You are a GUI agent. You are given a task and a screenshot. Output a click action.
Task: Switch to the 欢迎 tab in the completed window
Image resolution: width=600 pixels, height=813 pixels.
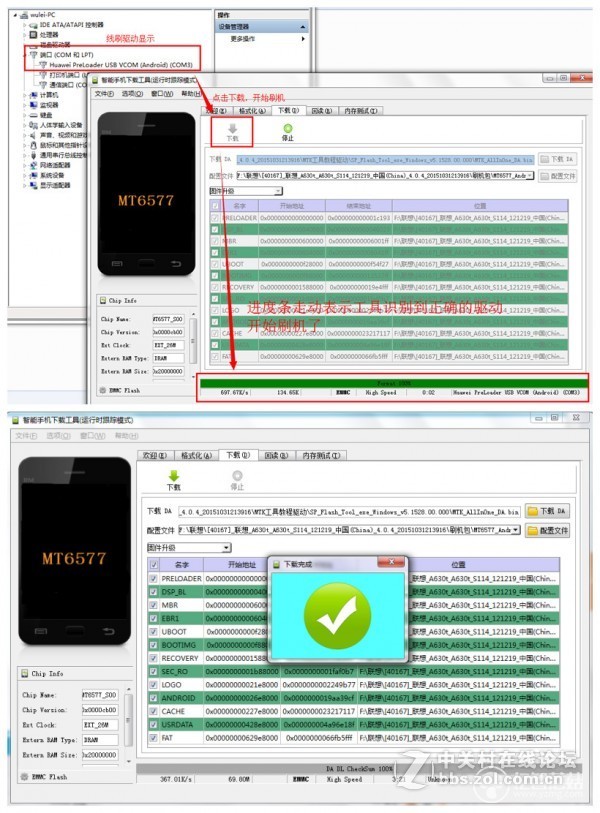155,455
